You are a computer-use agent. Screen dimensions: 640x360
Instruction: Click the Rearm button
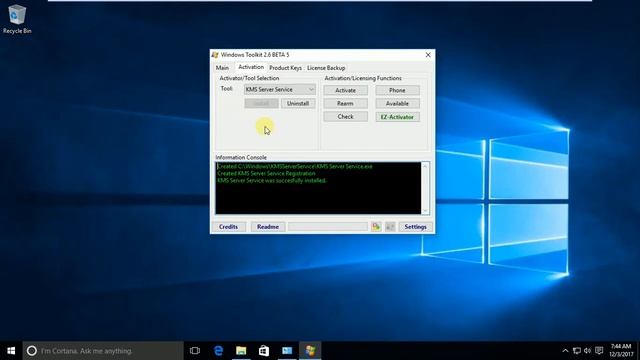(345, 104)
